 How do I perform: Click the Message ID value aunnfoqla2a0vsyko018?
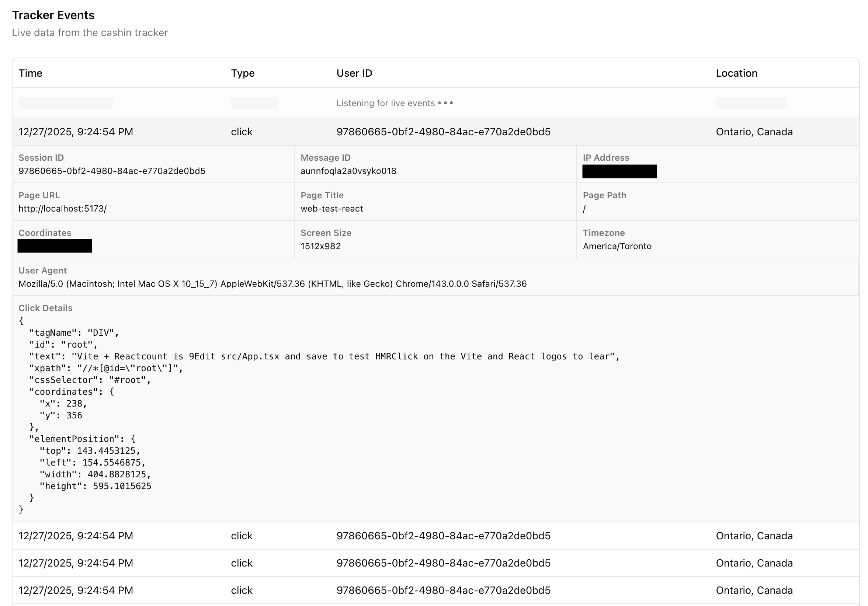pos(348,171)
